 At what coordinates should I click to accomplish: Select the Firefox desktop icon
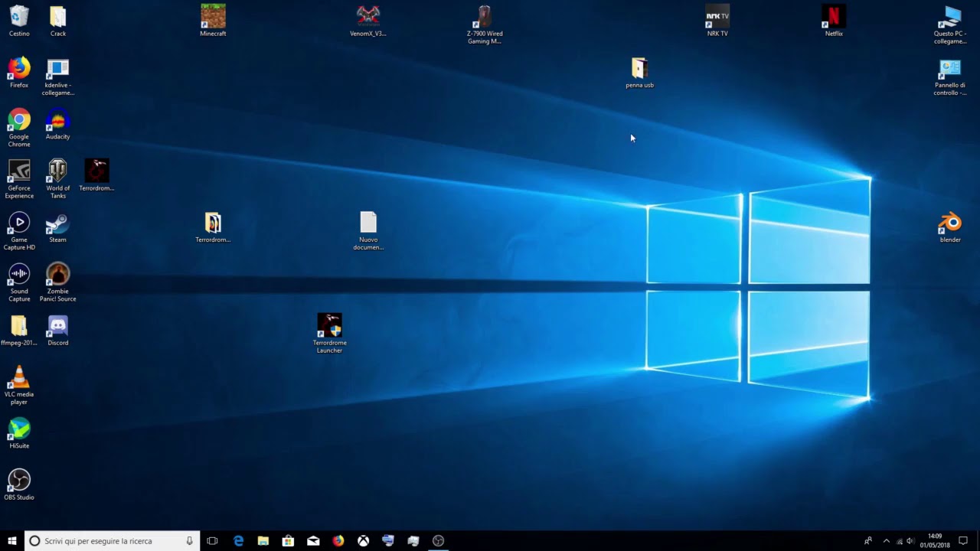tap(19, 73)
